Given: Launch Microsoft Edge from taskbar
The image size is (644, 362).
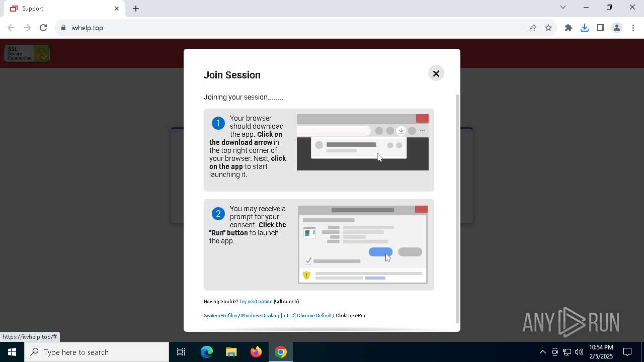Looking at the screenshot, I should (207, 352).
